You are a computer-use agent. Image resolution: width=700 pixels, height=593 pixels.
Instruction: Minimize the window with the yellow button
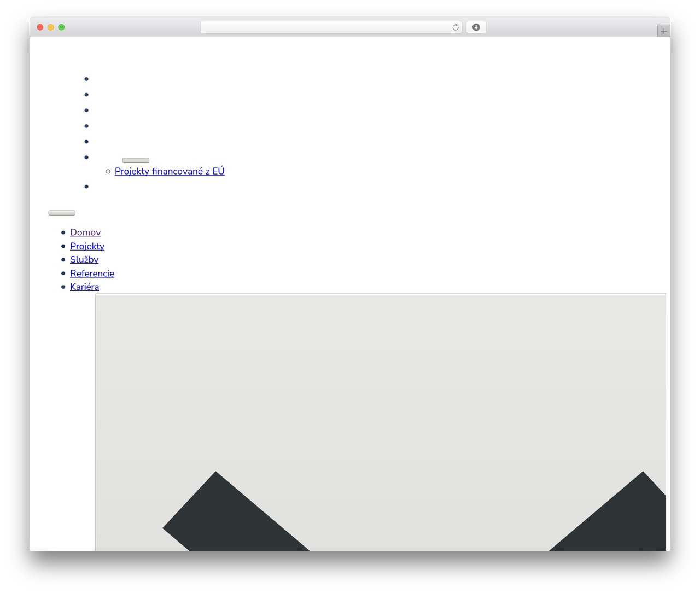pyautogui.click(x=51, y=27)
